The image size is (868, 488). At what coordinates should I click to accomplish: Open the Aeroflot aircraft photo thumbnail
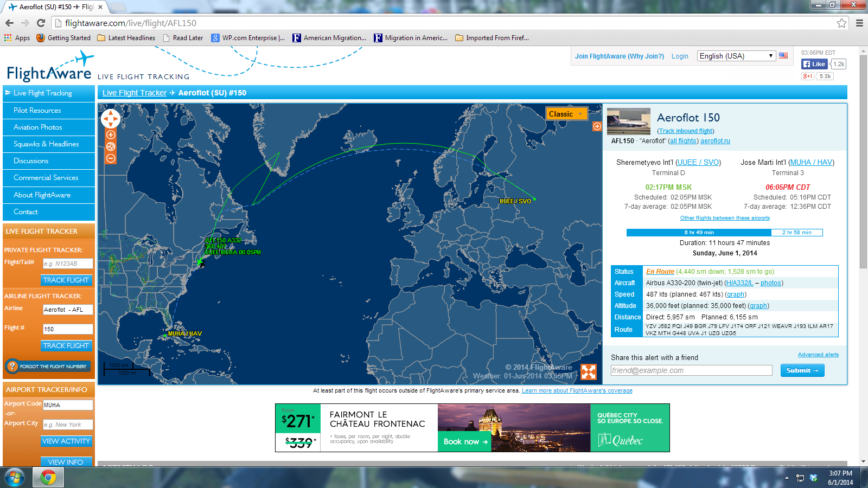click(x=628, y=121)
